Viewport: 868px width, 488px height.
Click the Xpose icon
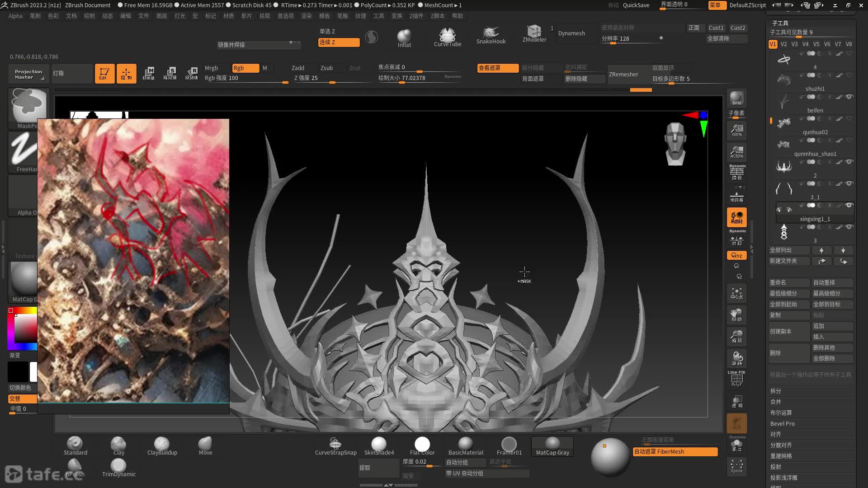point(737,466)
